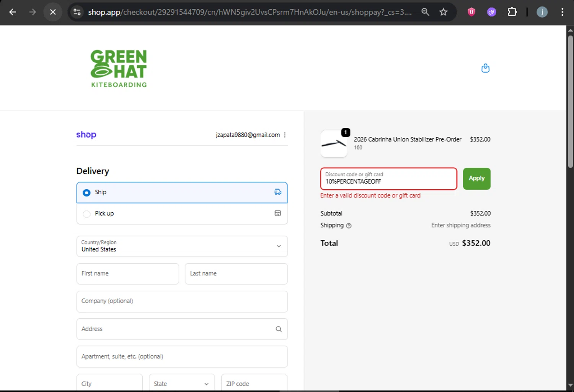Focus the Apartment, suite field
Image resolution: width=574 pixels, height=392 pixels.
182,357
